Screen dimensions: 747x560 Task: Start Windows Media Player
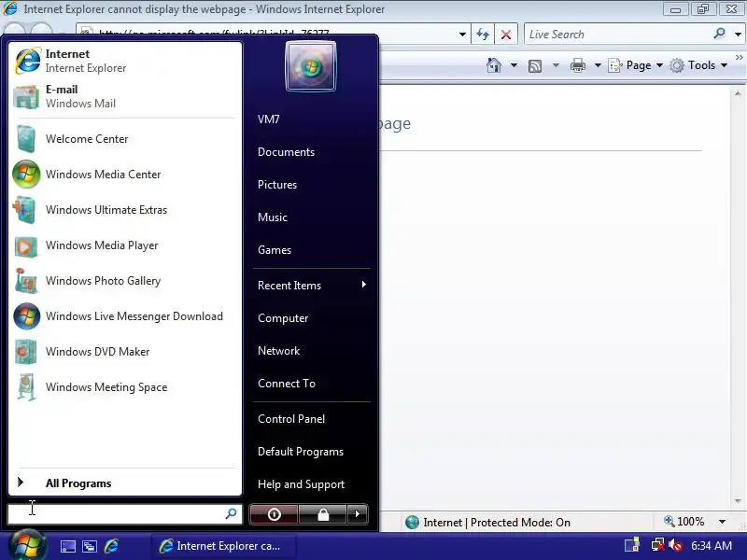[x=125, y=245]
